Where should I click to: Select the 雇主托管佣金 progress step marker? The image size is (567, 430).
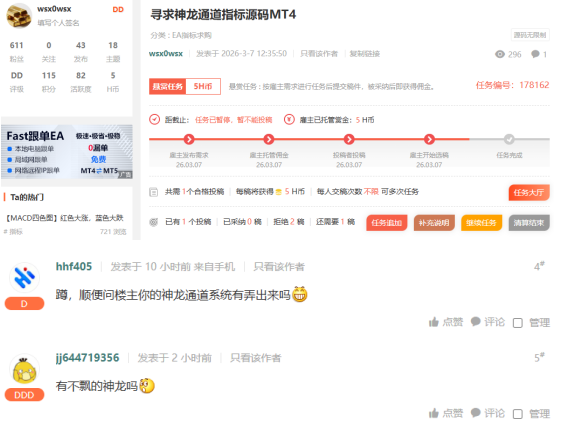pos(269,139)
